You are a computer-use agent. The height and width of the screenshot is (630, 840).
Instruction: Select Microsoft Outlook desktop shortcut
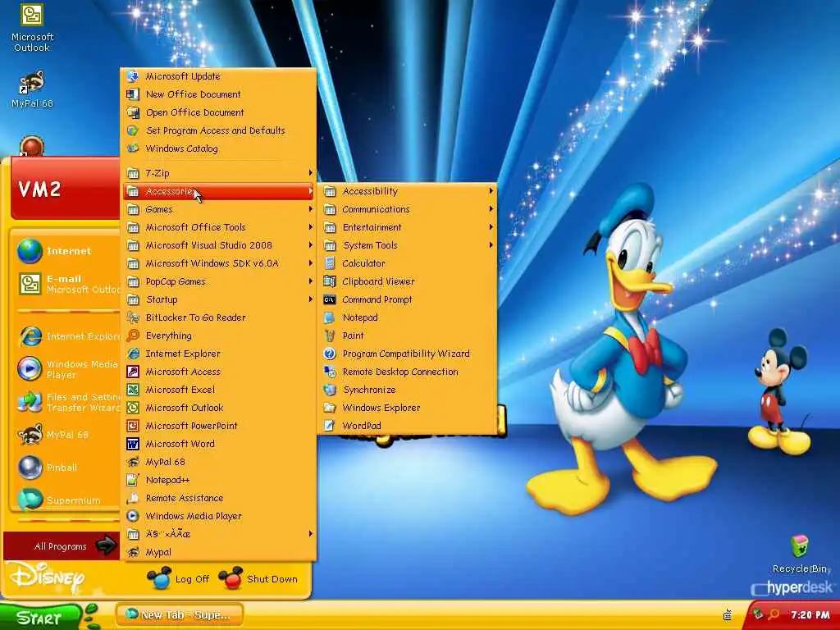pyautogui.click(x=32, y=27)
